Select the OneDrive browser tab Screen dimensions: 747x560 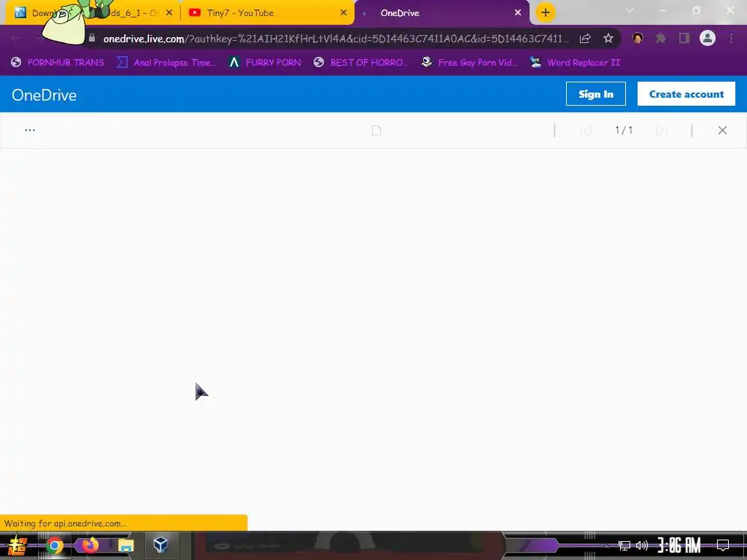(x=442, y=13)
